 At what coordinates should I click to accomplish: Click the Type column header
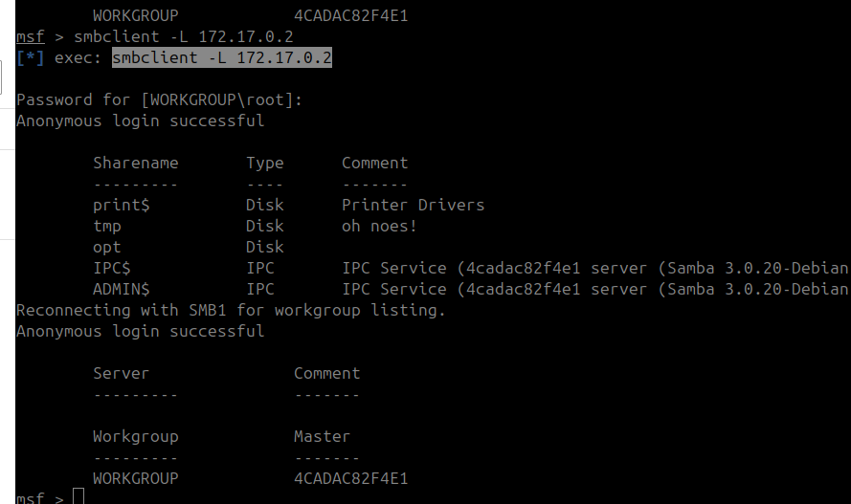pos(265,164)
